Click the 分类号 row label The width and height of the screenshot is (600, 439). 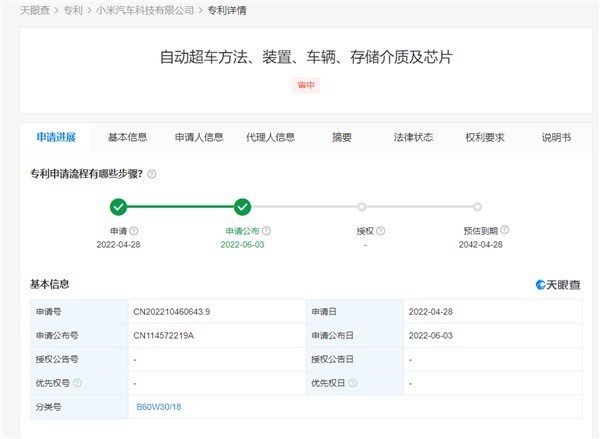48,407
